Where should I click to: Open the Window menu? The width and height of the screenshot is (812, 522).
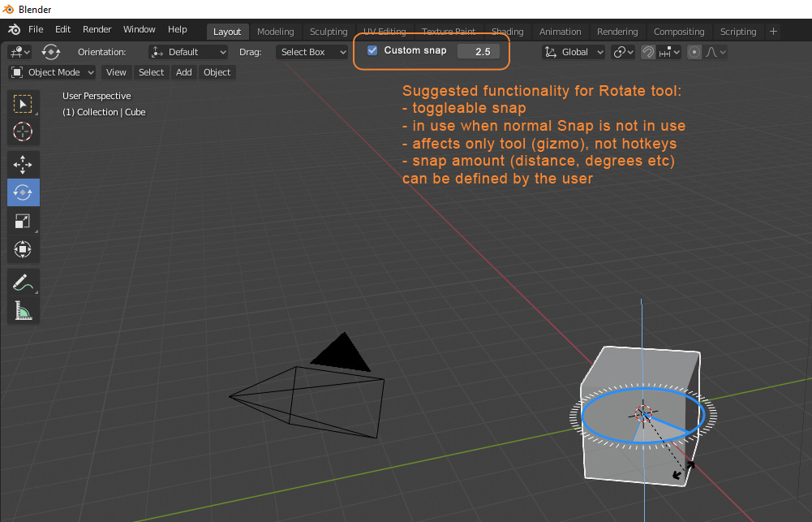140,29
